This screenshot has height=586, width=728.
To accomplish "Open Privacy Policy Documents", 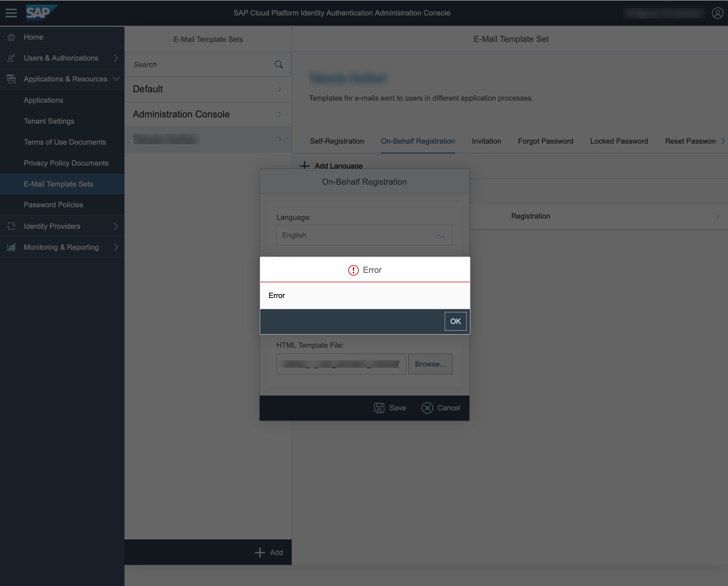I will [62, 163].
